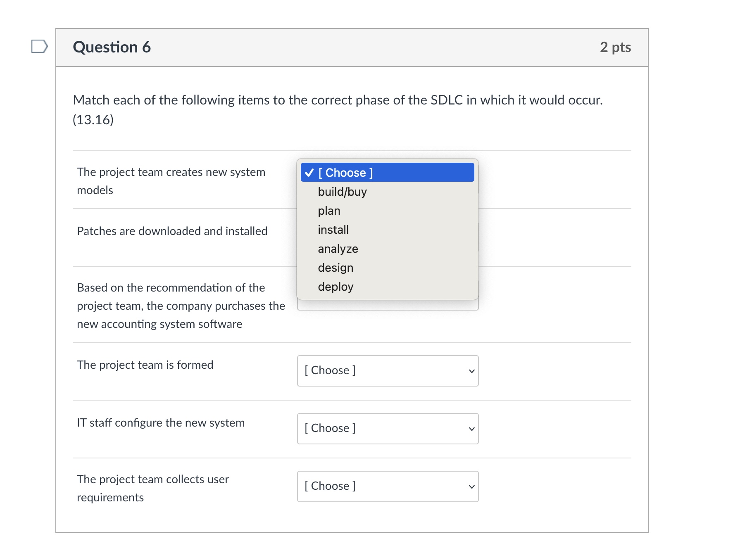Pick deploy from the dropdown options
This screenshot has height=560, width=752.
click(x=335, y=287)
